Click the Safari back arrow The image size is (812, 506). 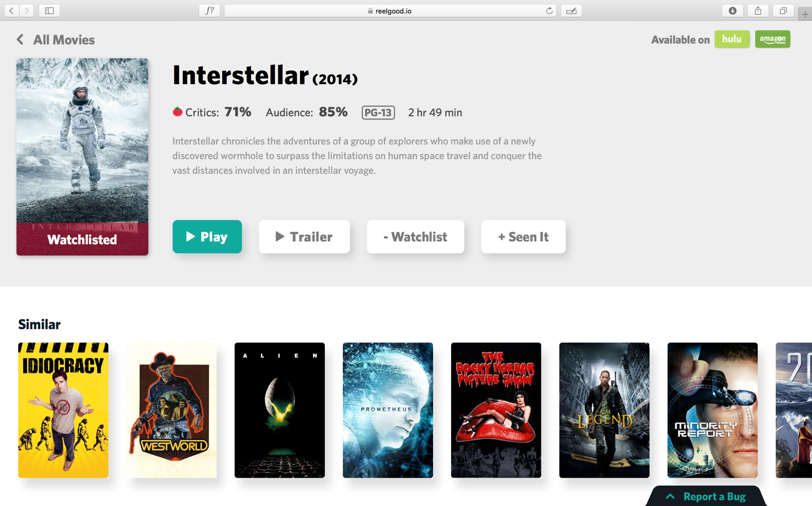[11, 11]
